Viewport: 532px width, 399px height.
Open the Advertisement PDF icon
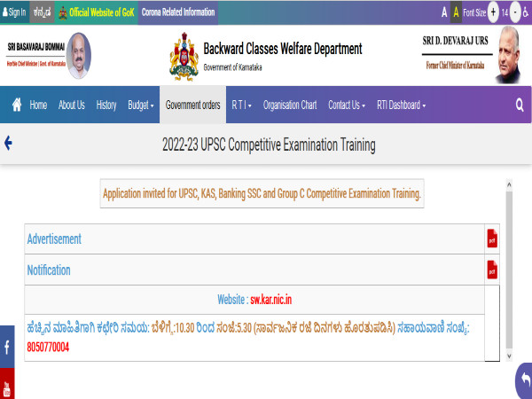pyautogui.click(x=492, y=239)
